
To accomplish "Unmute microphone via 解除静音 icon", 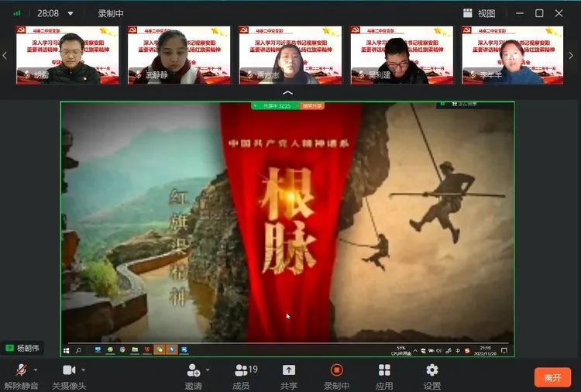I will (21, 370).
